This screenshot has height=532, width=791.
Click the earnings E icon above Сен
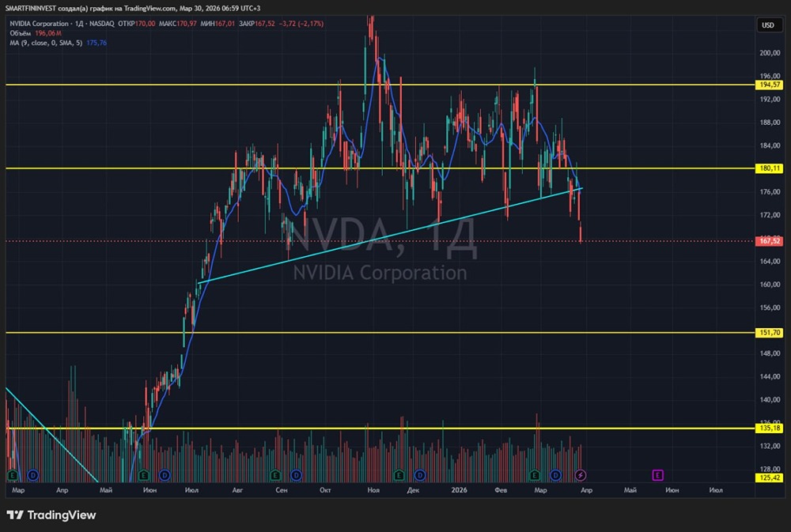tap(275, 475)
